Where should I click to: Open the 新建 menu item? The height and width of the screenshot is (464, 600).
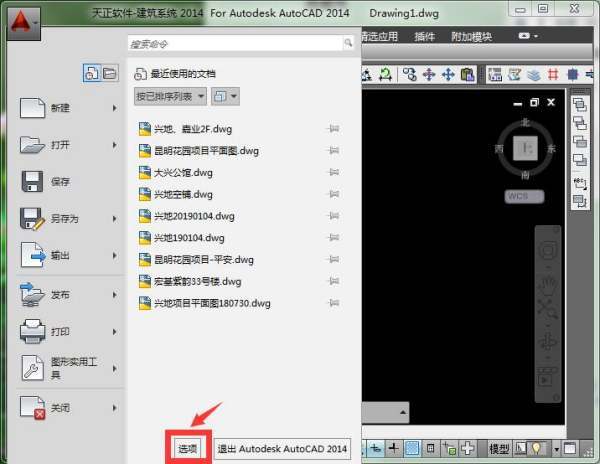point(68,108)
